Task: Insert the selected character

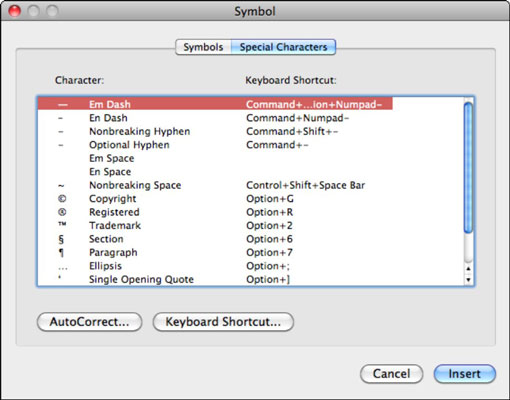Action: 465,374
